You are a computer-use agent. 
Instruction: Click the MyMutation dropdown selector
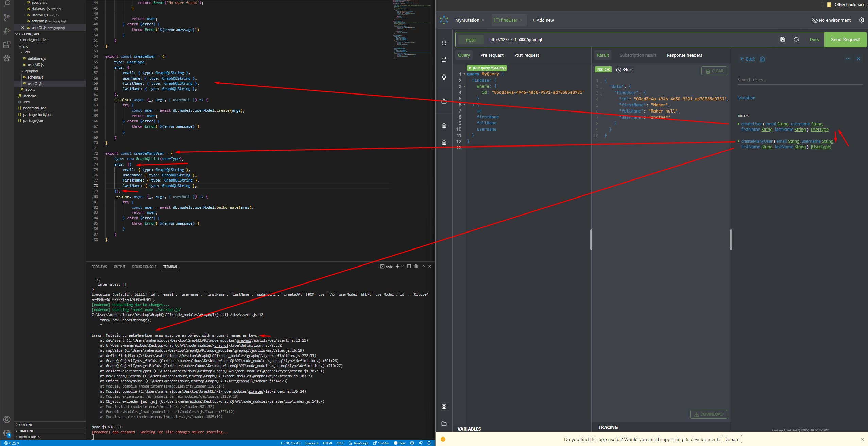point(466,20)
